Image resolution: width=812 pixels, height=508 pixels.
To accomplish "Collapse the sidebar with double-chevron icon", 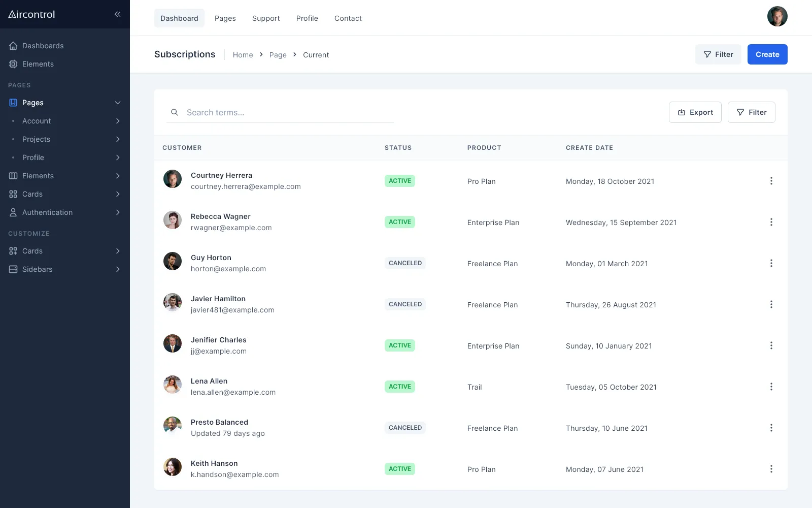I will [118, 14].
